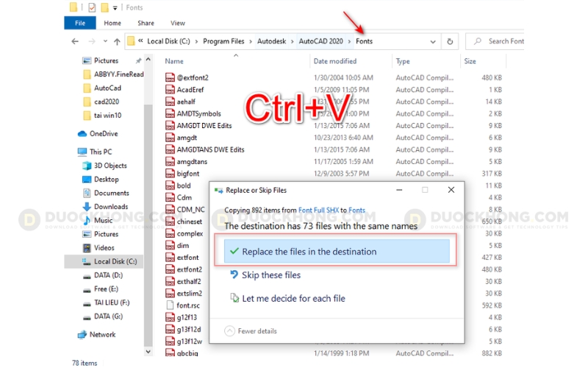
Task: Select Pictures in Quick access
Action: 106,60
